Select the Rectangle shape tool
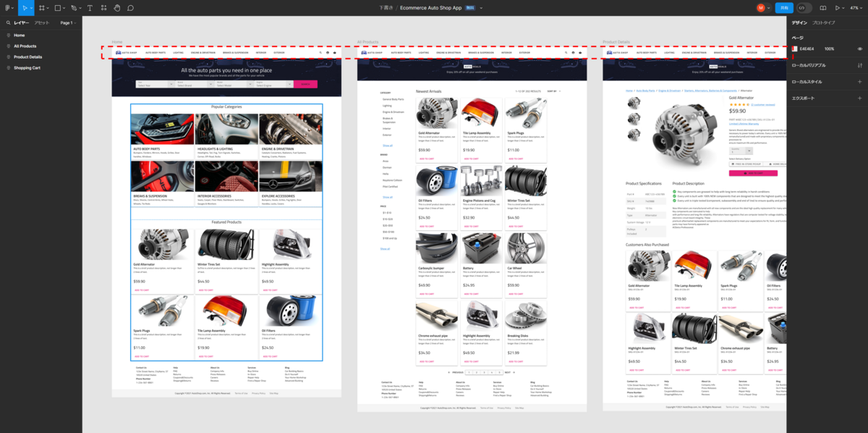Screen dimensions: 868x433 point(58,7)
